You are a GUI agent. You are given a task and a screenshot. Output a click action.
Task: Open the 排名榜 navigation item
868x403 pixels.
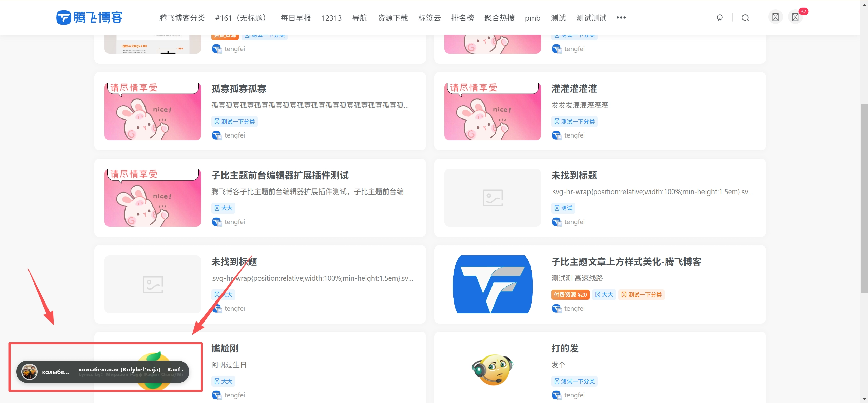point(462,18)
